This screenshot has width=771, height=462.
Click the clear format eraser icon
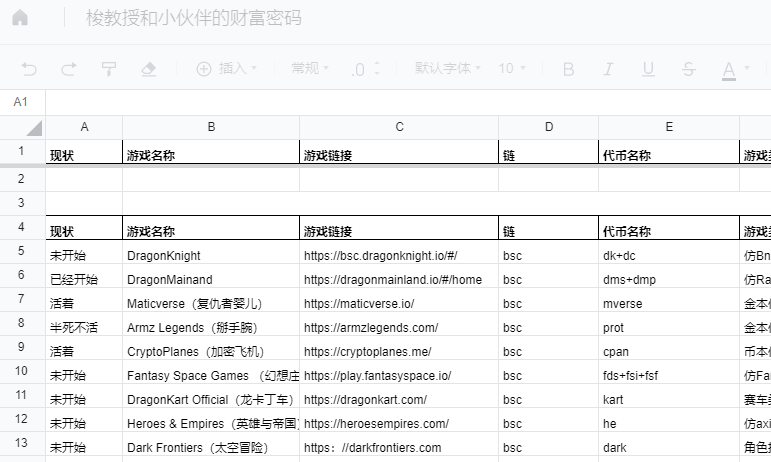click(x=148, y=69)
